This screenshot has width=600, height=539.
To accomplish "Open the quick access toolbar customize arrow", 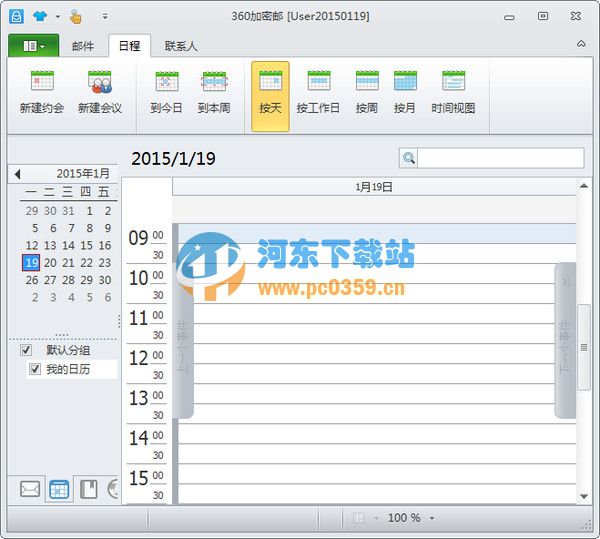I will tap(105, 16).
